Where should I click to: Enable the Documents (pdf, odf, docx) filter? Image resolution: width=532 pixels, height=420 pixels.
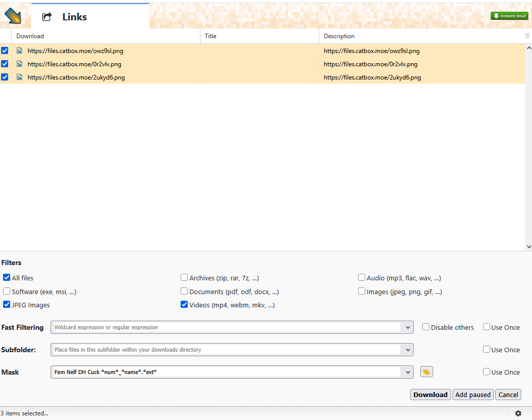pos(184,291)
